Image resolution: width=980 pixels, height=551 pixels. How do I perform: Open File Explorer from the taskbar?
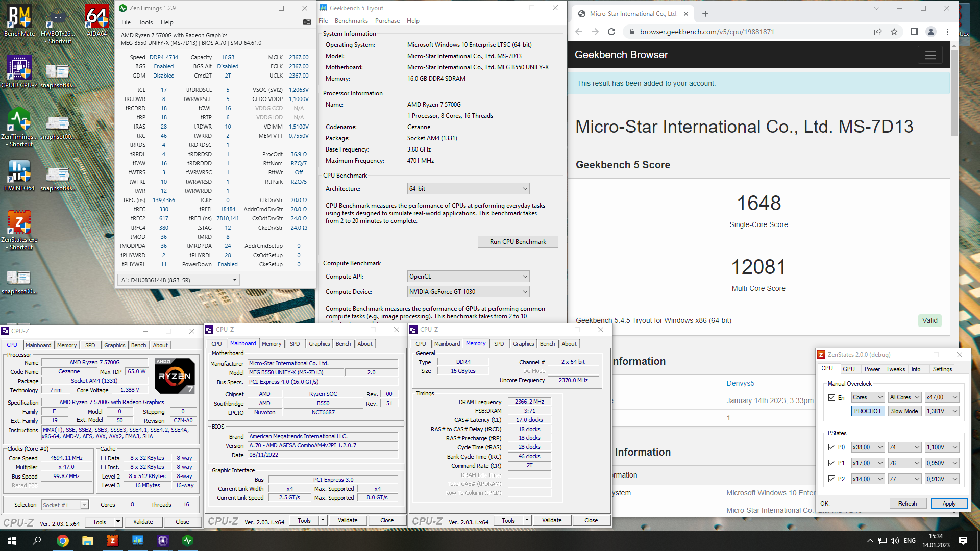[87, 541]
